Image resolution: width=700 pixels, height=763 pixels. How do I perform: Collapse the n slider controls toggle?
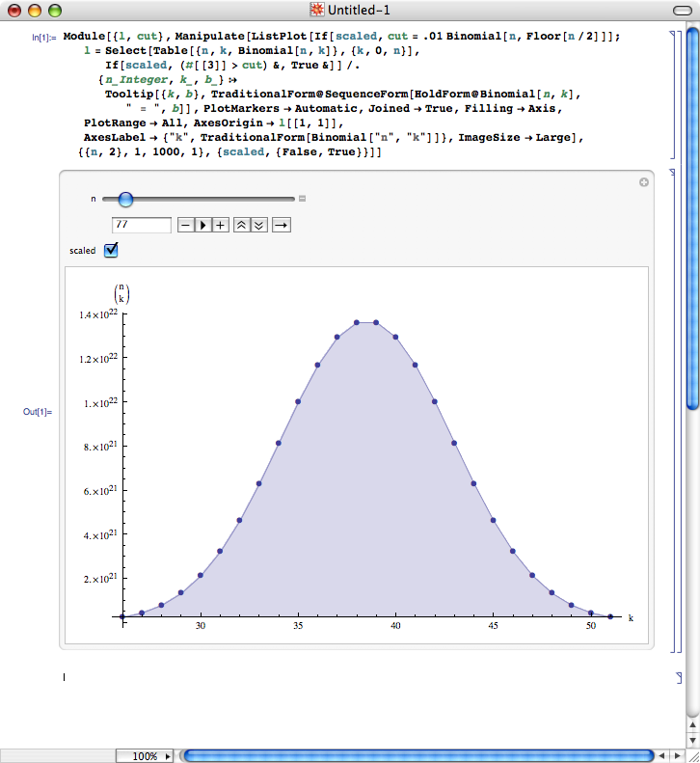tap(302, 200)
